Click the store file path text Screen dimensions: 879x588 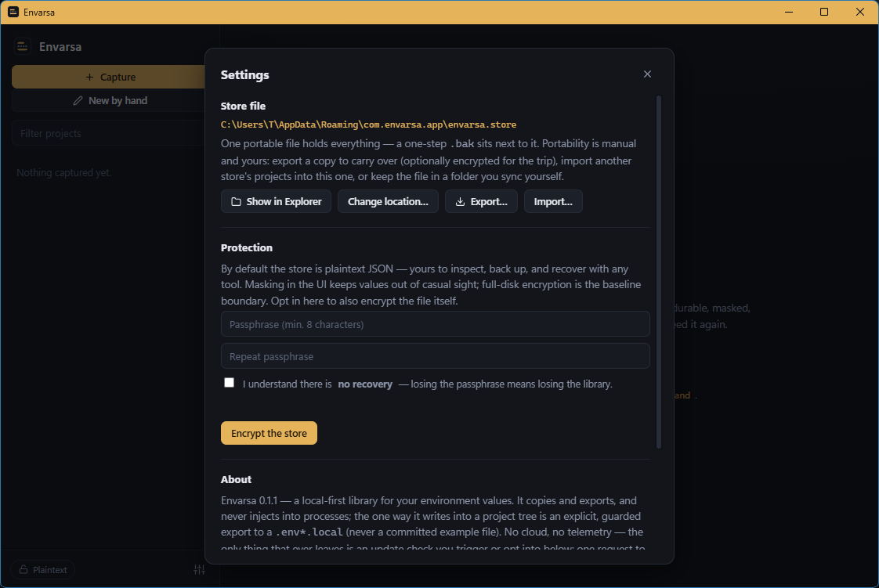[368, 124]
